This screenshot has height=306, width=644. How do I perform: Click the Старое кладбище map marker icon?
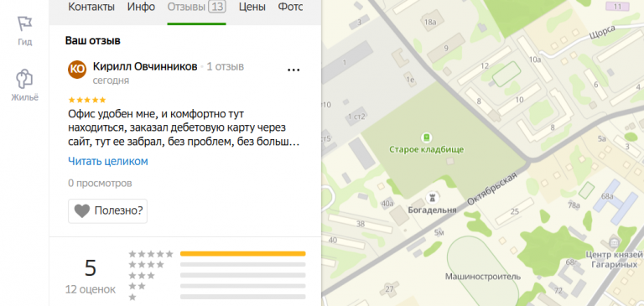(x=426, y=137)
